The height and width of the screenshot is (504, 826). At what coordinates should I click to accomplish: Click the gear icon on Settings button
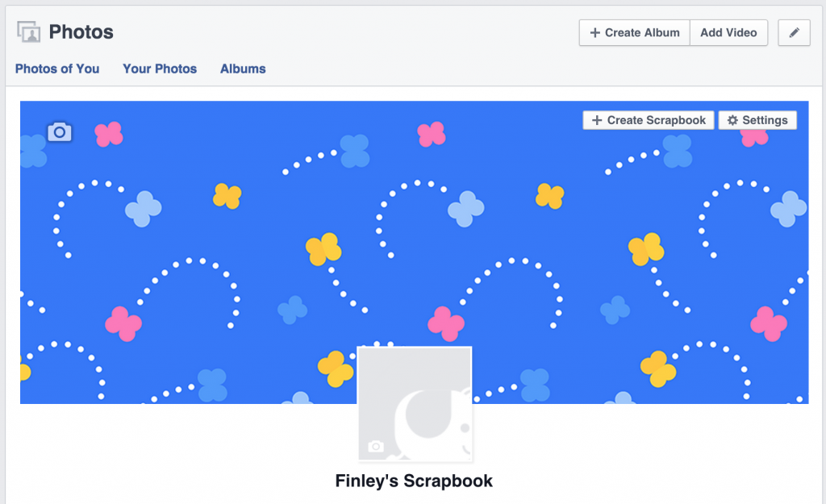click(732, 120)
